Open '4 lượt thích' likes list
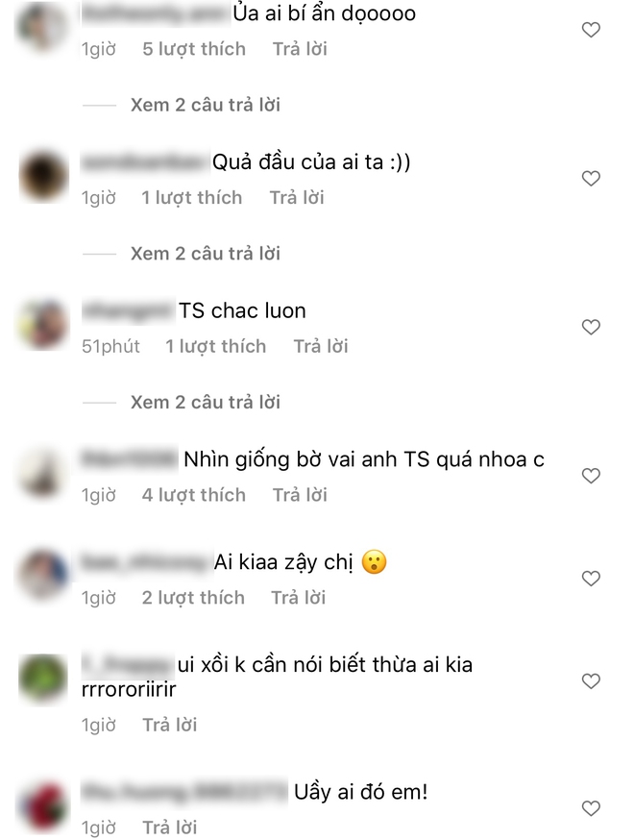This screenshot has width=634, height=840. pos(193,495)
